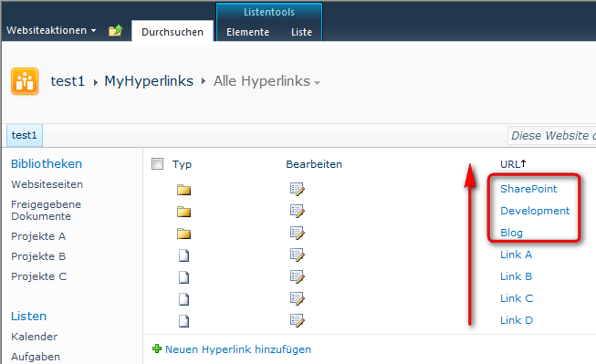Click the green plus icon for new hyperlink

point(157,348)
